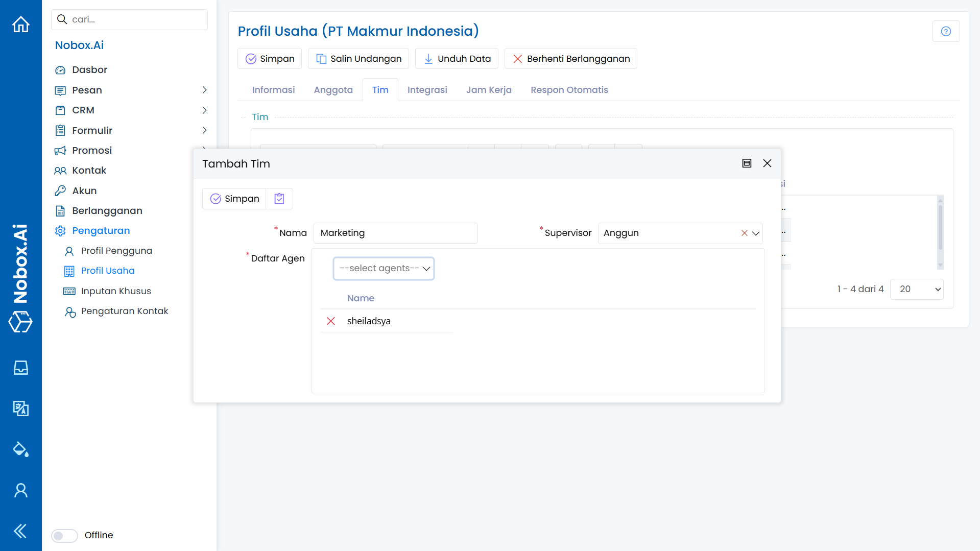Open the select agents dropdown

(384, 269)
